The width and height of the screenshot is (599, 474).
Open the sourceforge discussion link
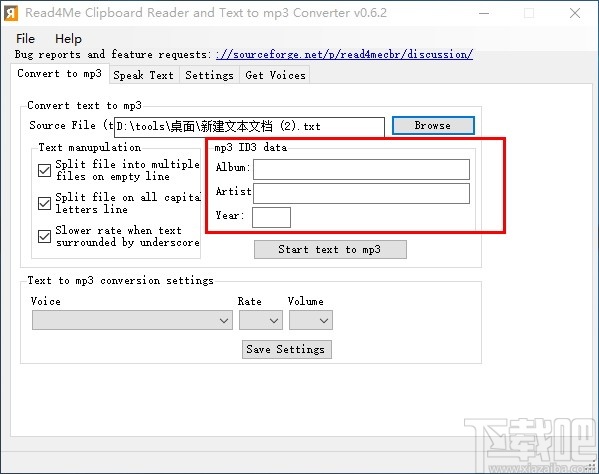pyautogui.click(x=344, y=54)
